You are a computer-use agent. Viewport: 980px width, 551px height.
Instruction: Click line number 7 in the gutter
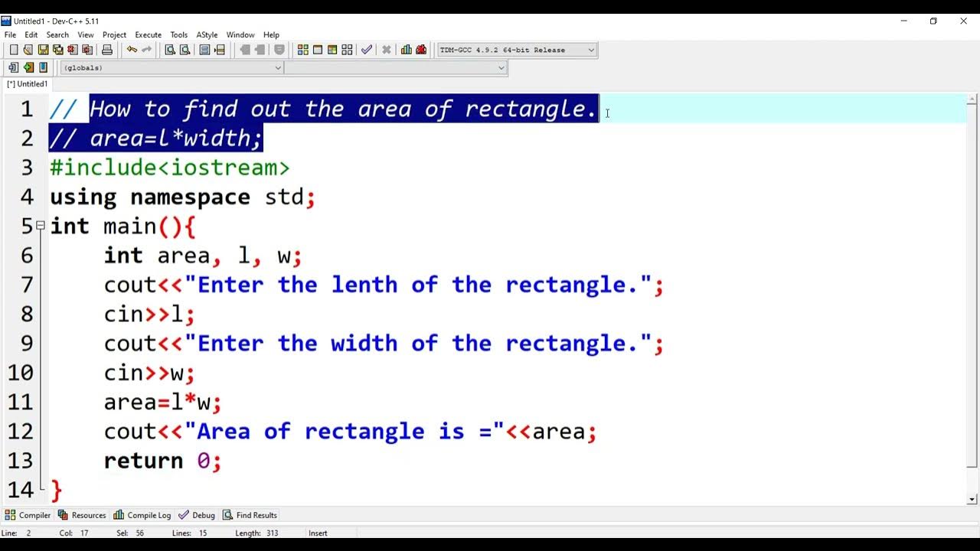pos(27,285)
